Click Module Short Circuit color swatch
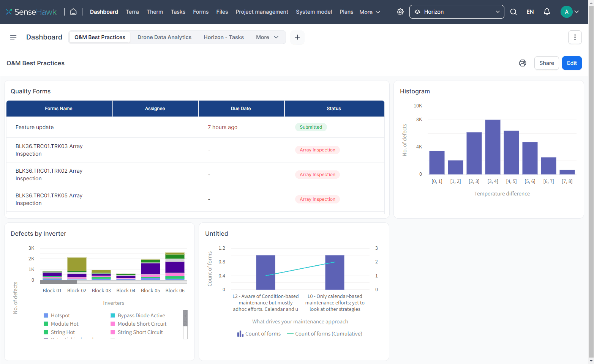The image size is (594, 364). click(x=113, y=324)
